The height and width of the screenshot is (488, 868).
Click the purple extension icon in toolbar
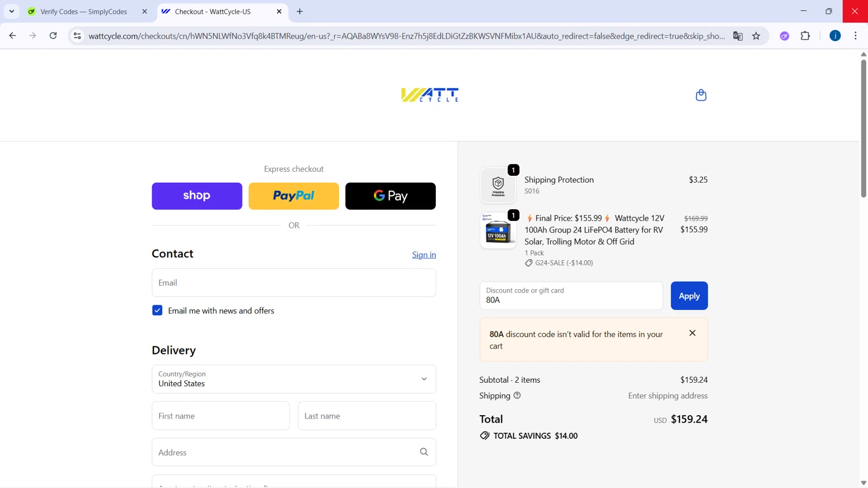tap(785, 36)
